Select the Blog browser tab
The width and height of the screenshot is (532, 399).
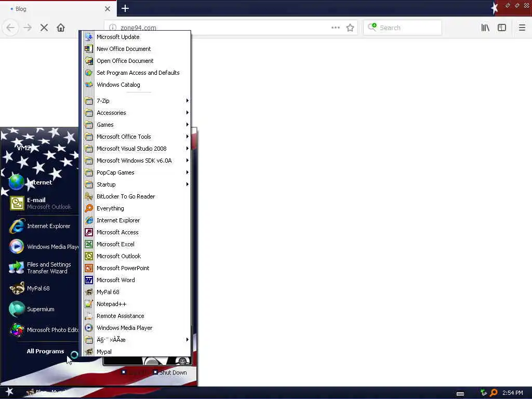(x=58, y=9)
